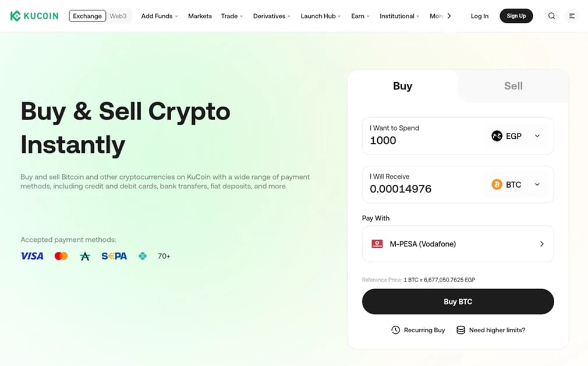The image size is (588, 366).
Task: Select the SEPA payment method logo
Action: tap(114, 256)
